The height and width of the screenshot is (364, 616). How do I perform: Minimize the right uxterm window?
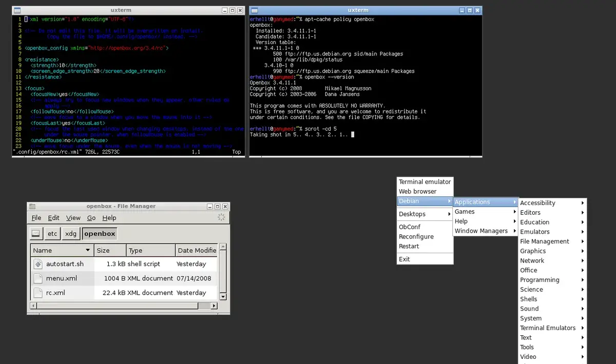(x=462, y=10)
